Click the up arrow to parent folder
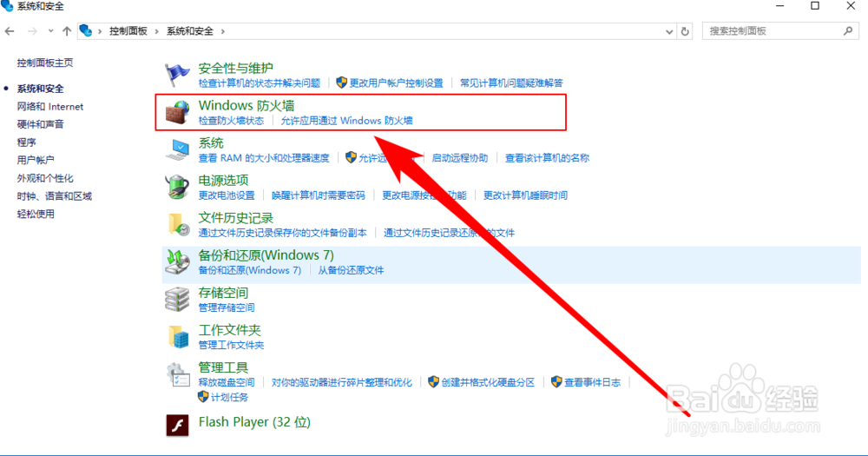Screen dimensions: 868x456 67,31
